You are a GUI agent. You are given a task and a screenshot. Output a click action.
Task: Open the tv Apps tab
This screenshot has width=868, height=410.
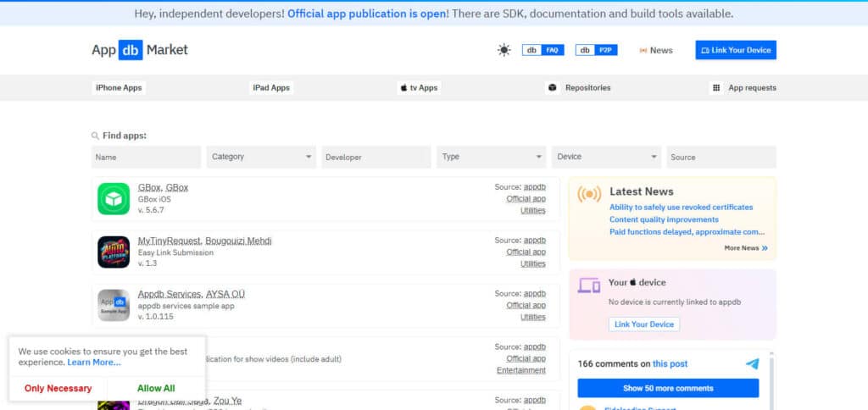(419, 88)
